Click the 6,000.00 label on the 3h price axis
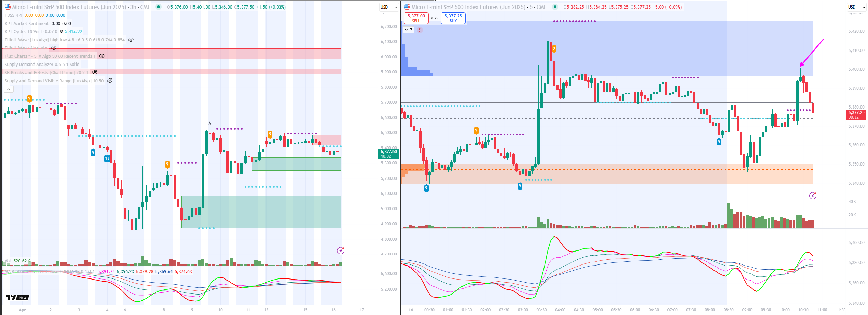This screenshot has width=868, height=315. click(389, 57)
